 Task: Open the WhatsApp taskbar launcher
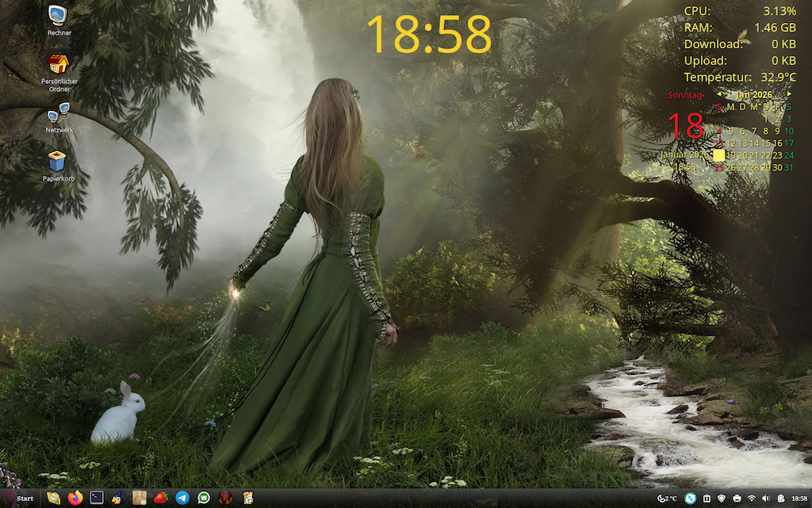[204, 498]
